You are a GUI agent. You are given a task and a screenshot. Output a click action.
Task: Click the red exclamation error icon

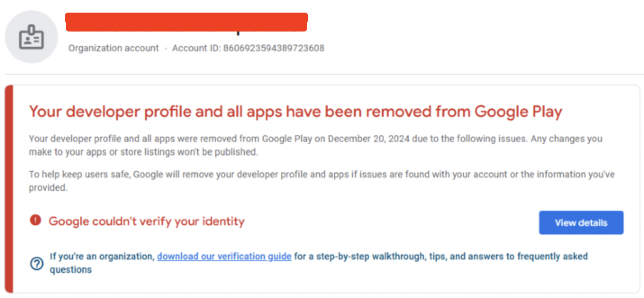[x=35, y=220]
